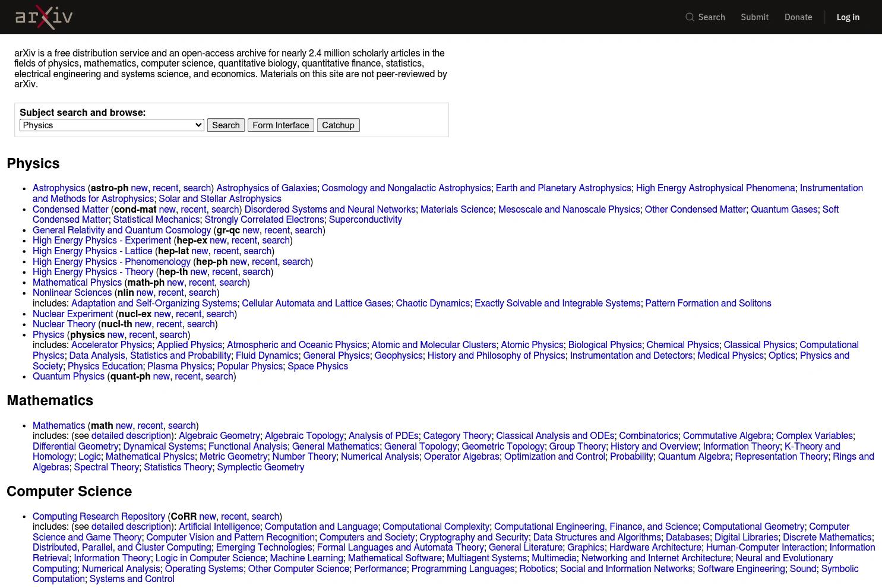
Task: Search within quant-ph archive
Action: coord(219,377)
